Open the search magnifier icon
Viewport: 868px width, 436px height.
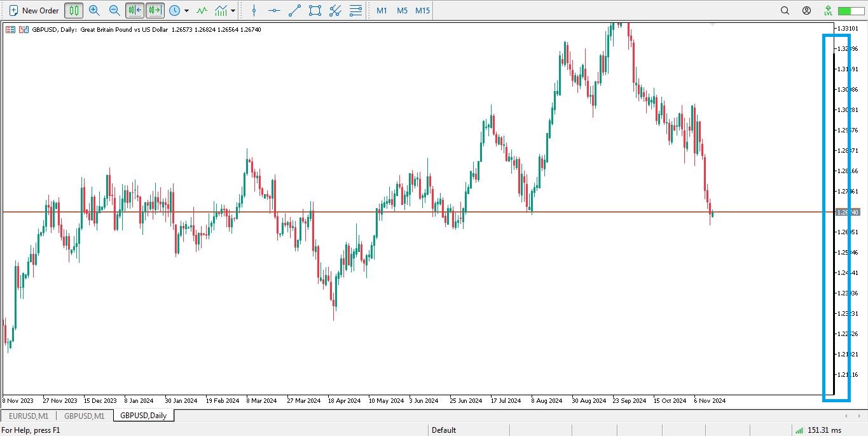(785, 10)
